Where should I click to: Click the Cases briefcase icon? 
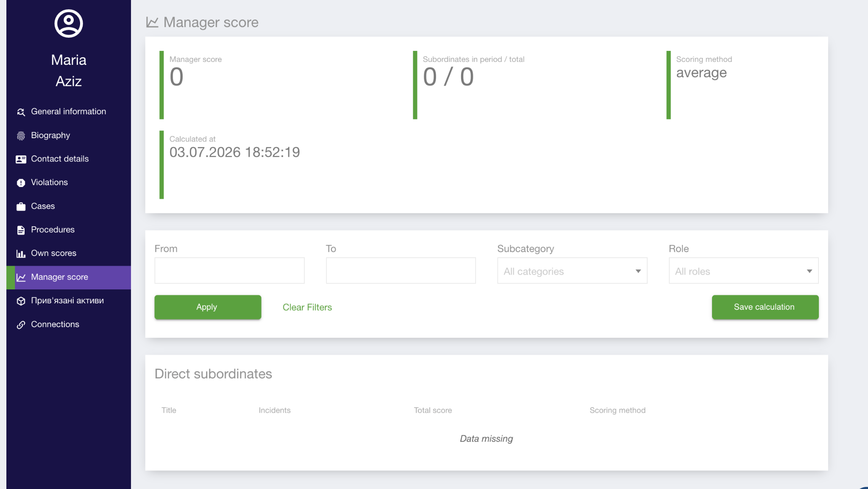tap(21, 206)
